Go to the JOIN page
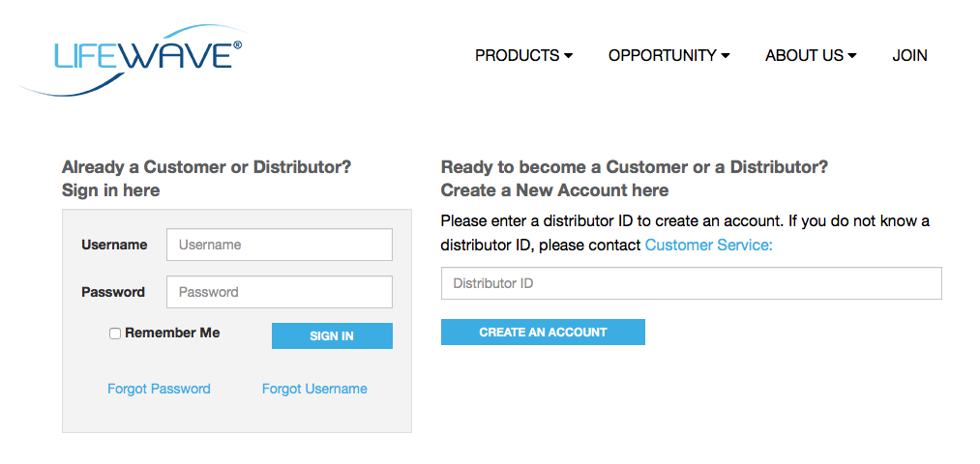This screenshot has width=980, height=464. click(x=909, y=56)
